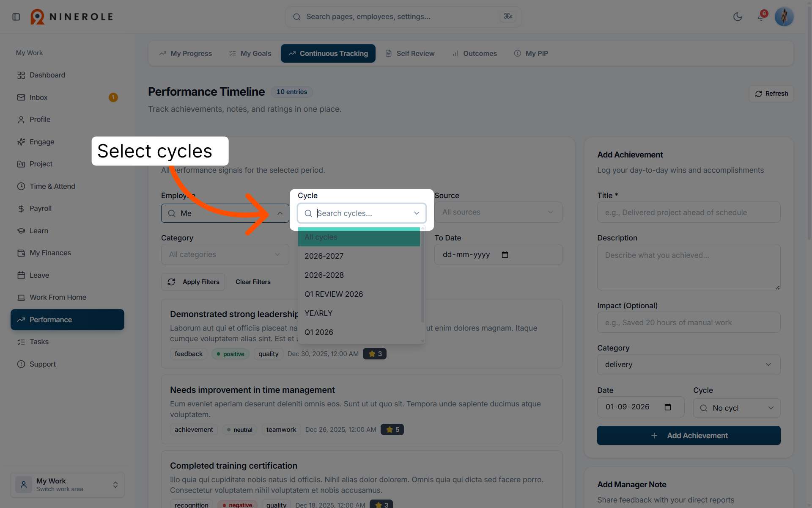Click Apply Filters button

coord(193,282)
